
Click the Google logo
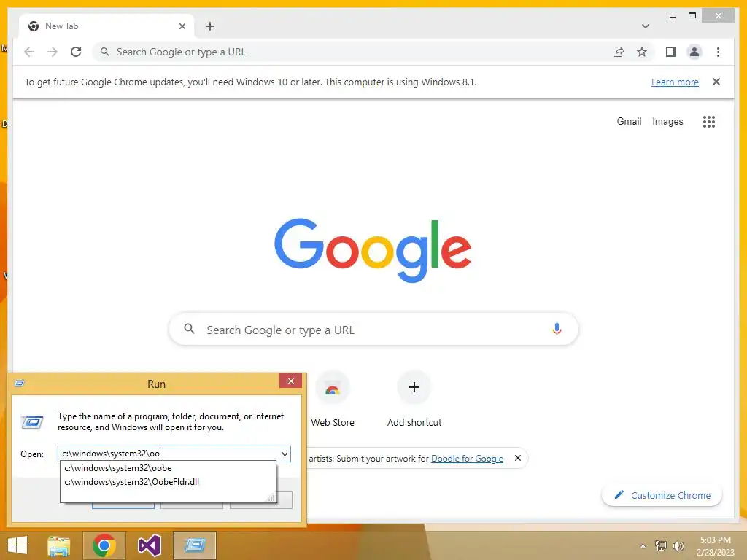coord(373,250)
